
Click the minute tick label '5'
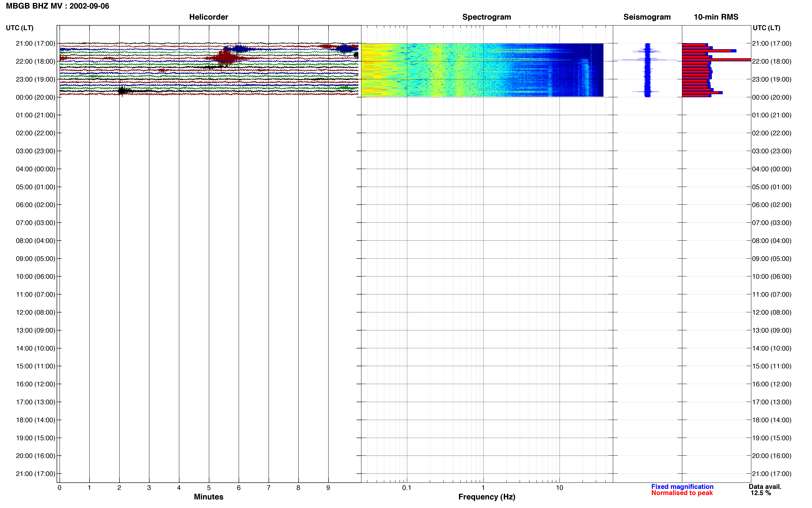click(x=209, y=488)
